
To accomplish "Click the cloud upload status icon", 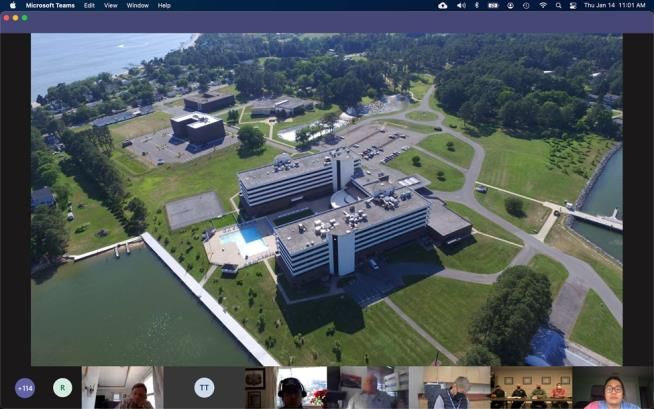I will (x=443, y=5).
